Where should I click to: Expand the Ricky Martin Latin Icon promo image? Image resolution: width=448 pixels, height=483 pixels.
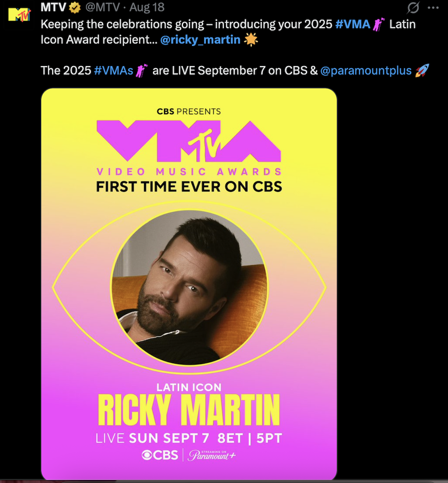(189, 283)
